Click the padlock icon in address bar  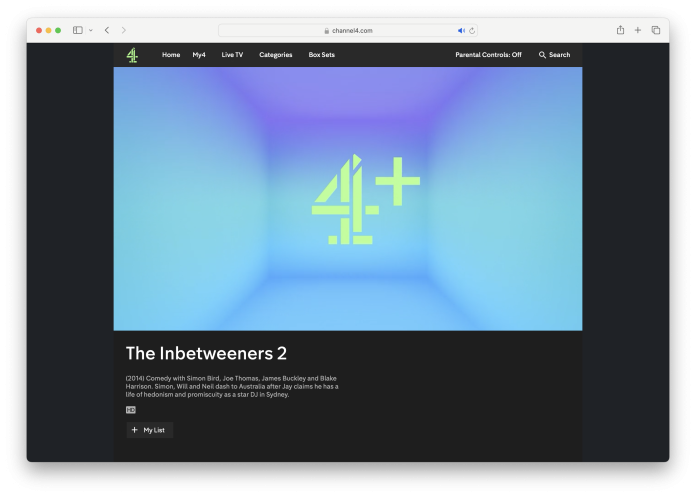tap(327, 31)
